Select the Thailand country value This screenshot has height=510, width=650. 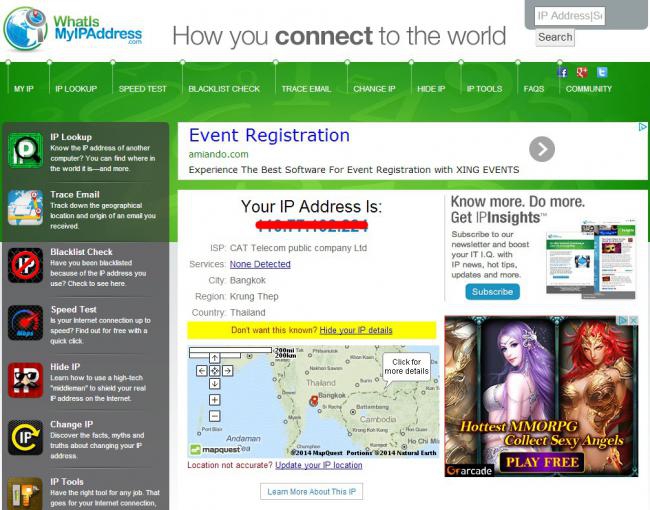click(x=247, y=313)
